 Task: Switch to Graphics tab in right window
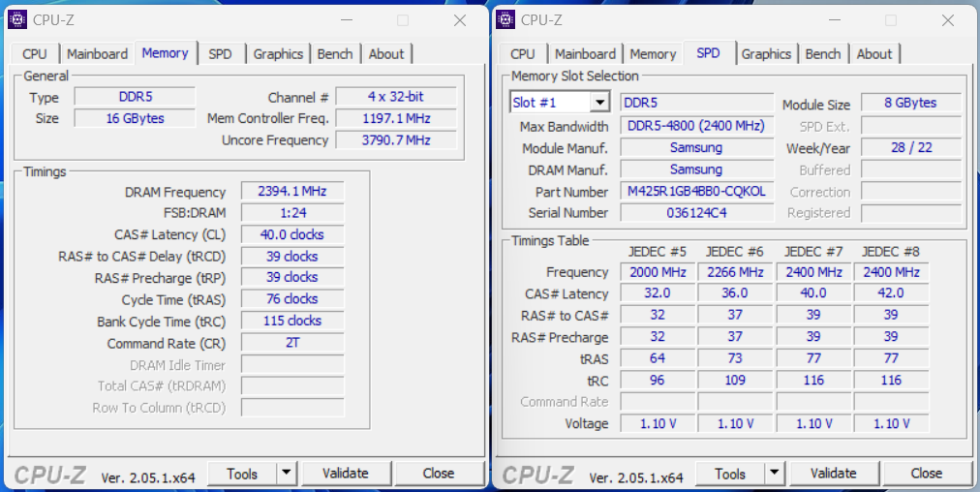click(x=767, y=54)
